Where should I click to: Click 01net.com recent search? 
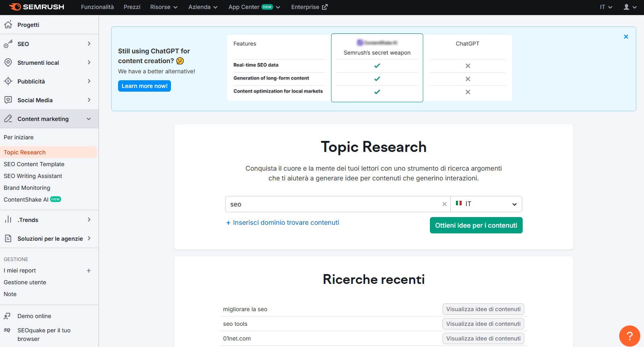coord(237,338)
